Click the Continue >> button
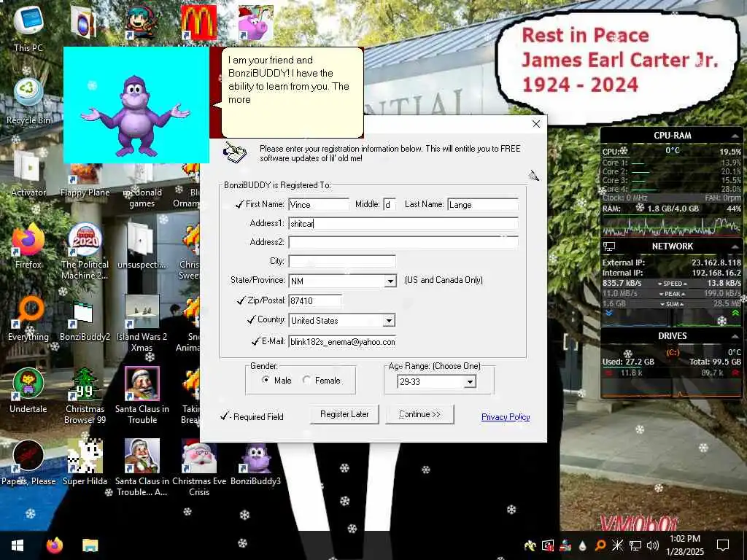 coord(419,414)
